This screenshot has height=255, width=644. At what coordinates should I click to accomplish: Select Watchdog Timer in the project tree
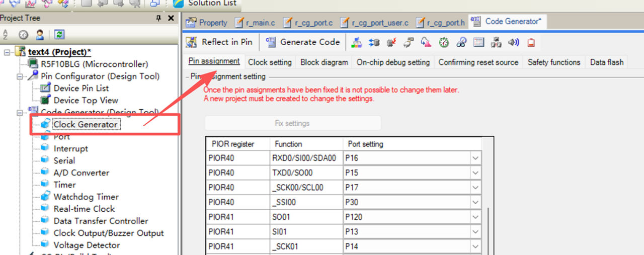pos(86,197)
